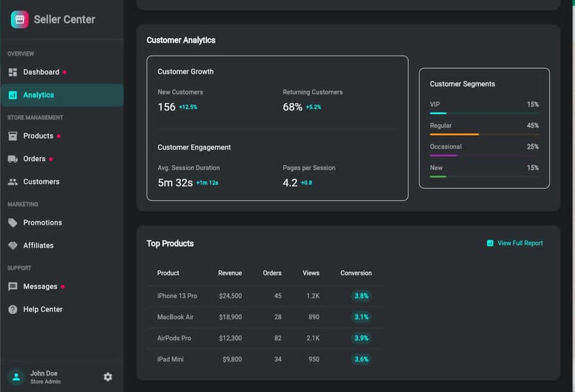This screenshot has height=392, width=575.
Task: Click the Revenue column header
Action: (230, 273)
